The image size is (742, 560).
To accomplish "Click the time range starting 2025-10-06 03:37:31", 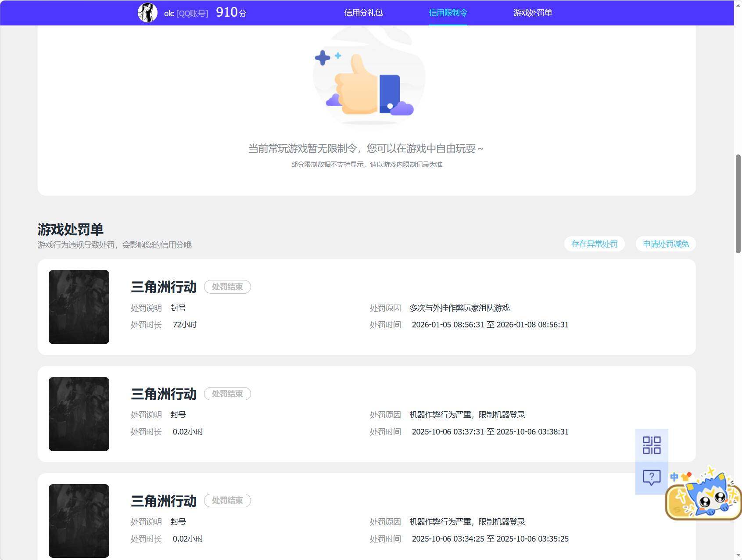I will pyautogui.click(x=490, y=432).
